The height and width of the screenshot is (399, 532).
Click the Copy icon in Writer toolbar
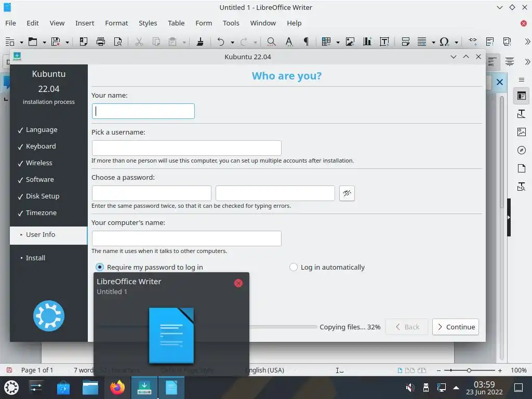[x=156, y=42]
